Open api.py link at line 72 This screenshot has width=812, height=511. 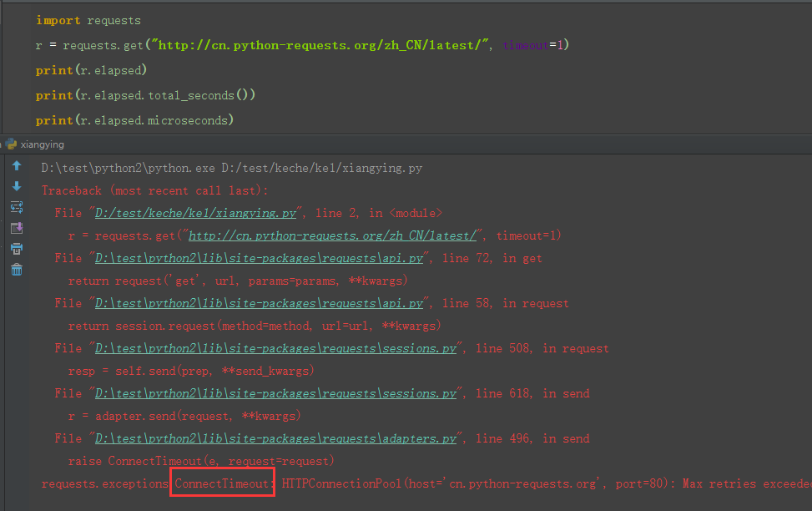coord(259,258)
